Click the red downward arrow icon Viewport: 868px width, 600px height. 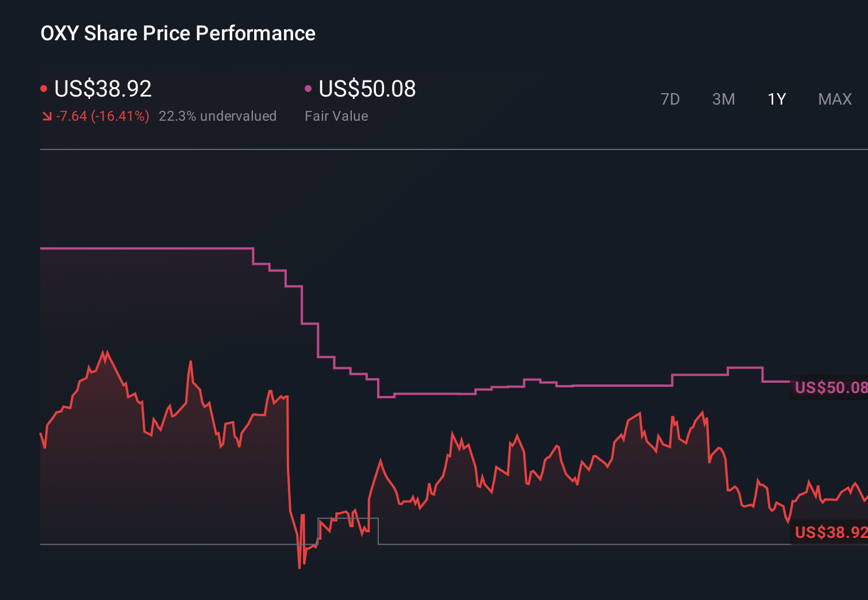coord(47,117)
